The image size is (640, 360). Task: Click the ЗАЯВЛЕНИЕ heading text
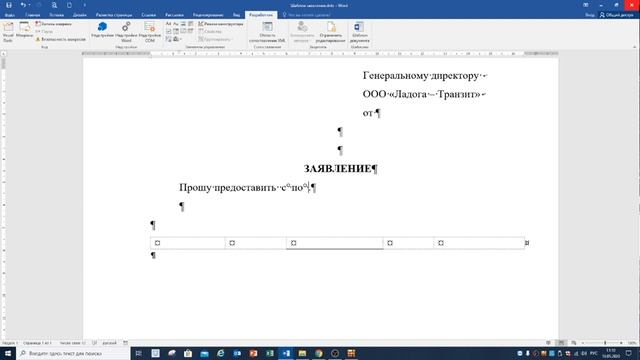[x=337, y=169]
